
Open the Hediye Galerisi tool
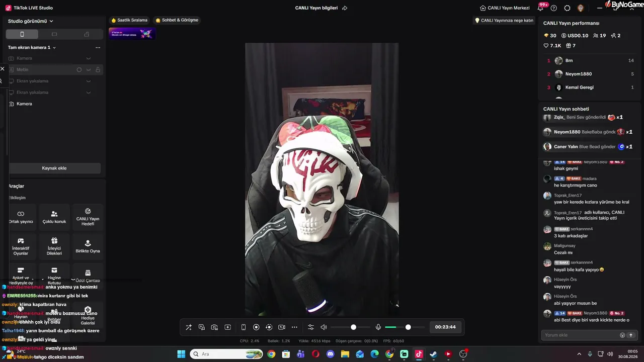[88, 314]
